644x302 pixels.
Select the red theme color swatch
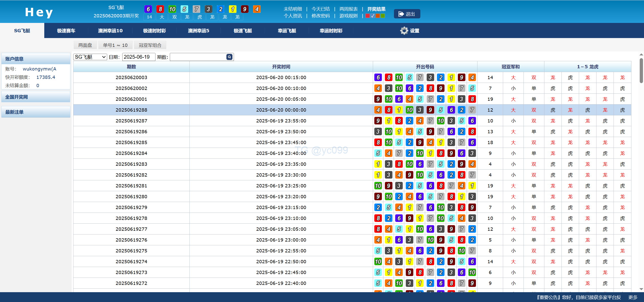point(368,16)
